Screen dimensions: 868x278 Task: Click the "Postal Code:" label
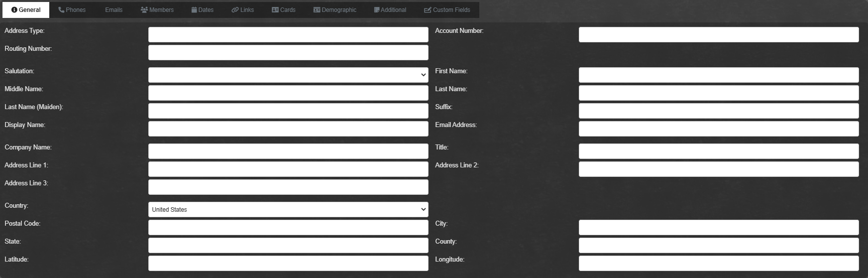click(22, 224)
